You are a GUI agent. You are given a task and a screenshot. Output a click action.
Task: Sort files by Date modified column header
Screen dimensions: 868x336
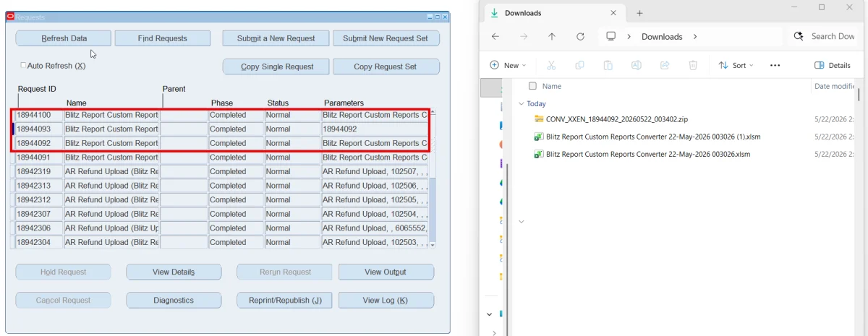(x=834, y=86)
